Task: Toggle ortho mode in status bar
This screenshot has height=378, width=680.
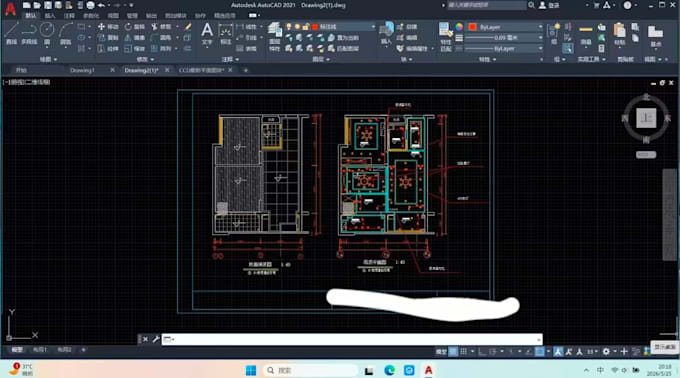Action: tap(482, 352)
